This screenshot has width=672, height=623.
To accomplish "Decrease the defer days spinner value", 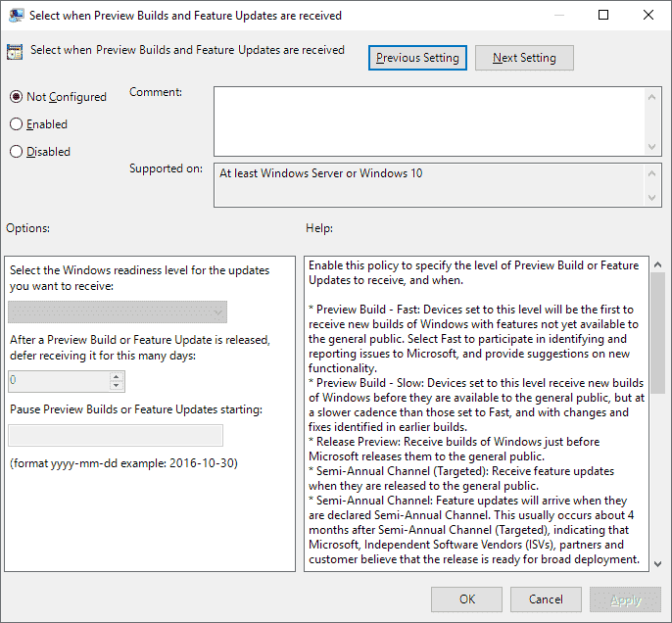I will (117, 386).
